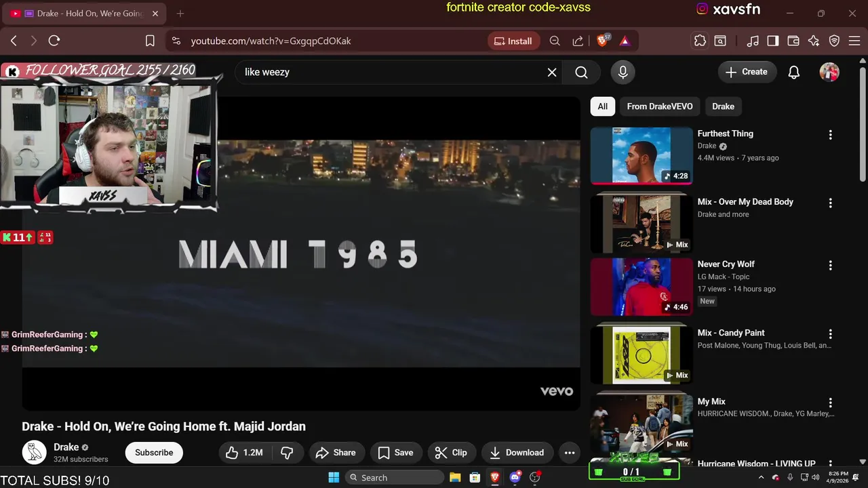The width and height of the screenshot is (868, 488).
Task: Open OBS Studio from the taskbar
Action: tap(534, 477)
